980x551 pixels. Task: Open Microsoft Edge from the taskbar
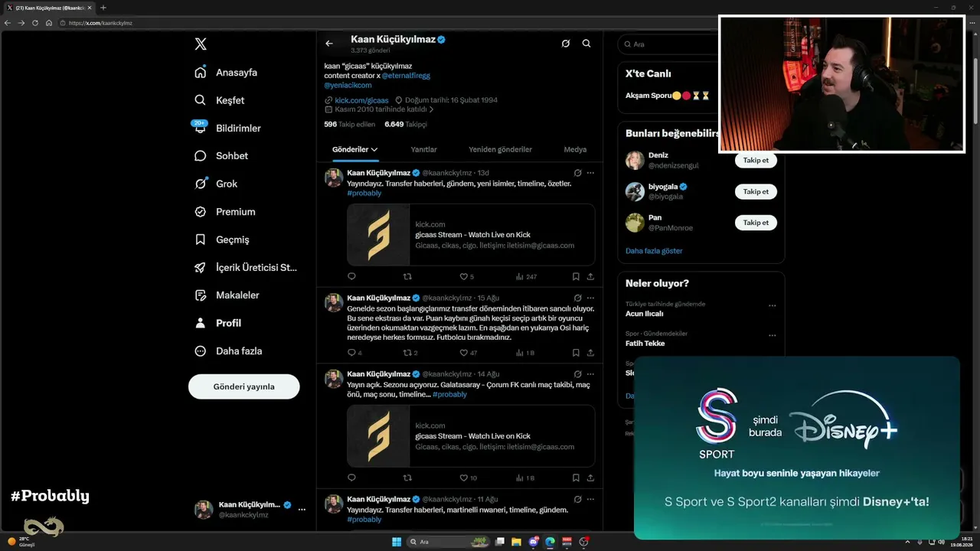[x=550, y=542]
